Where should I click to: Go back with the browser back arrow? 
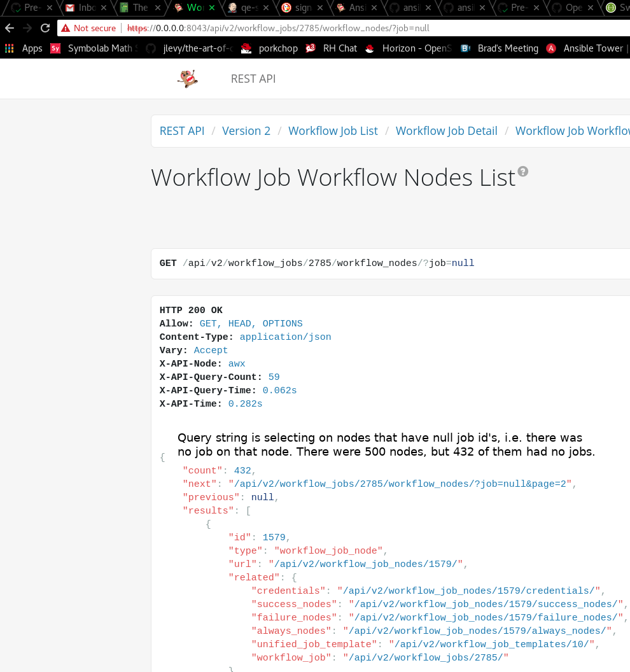click(10, 28)
